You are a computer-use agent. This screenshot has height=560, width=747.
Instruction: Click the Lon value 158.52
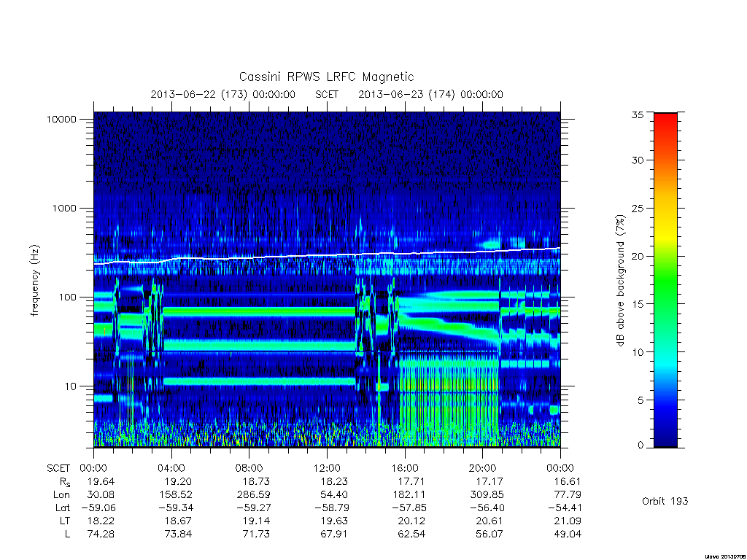tap(176, 495)
